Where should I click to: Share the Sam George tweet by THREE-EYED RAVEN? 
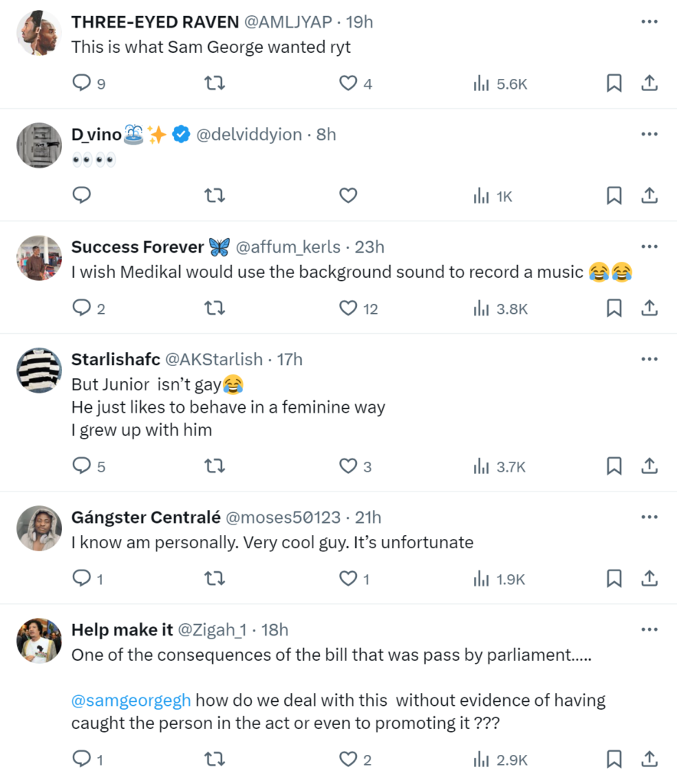point(649,83)
